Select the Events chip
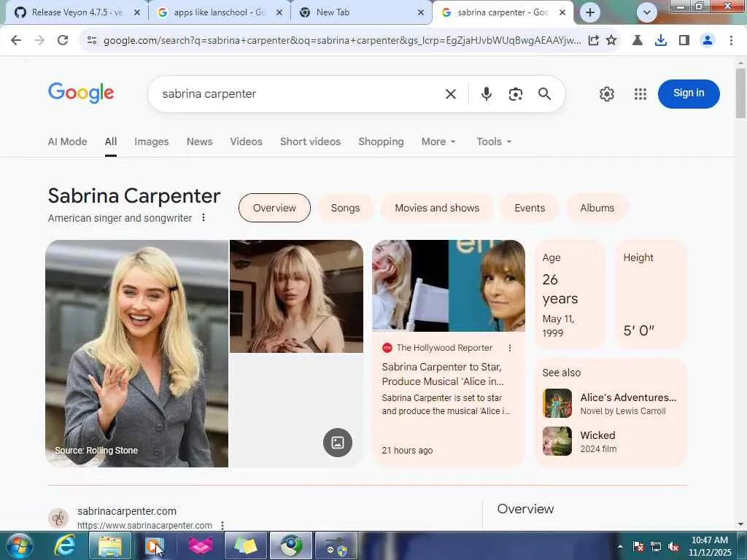Screen dimensions: 747x560 tap(530, 208)
